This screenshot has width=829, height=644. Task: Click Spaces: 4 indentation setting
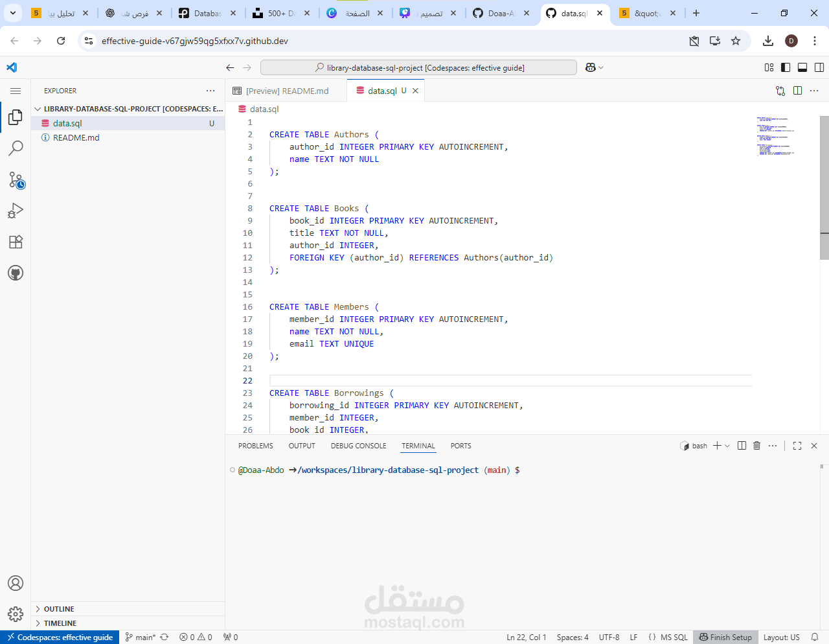tap(573, 637)
